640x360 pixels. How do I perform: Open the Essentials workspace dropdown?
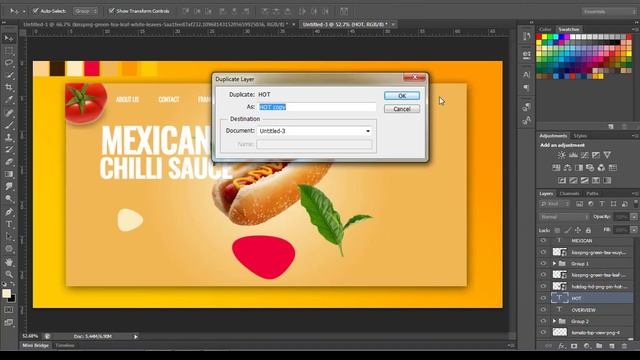tap(608, 11)
